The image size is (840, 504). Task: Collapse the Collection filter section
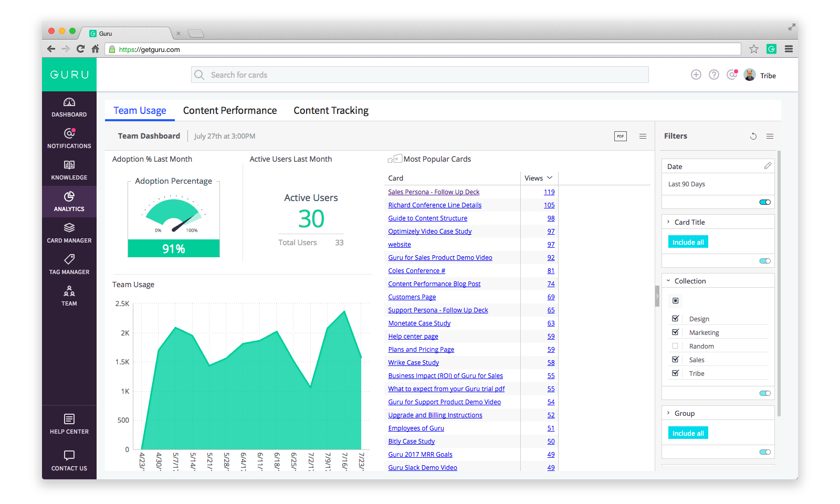[x=668, y=281]
